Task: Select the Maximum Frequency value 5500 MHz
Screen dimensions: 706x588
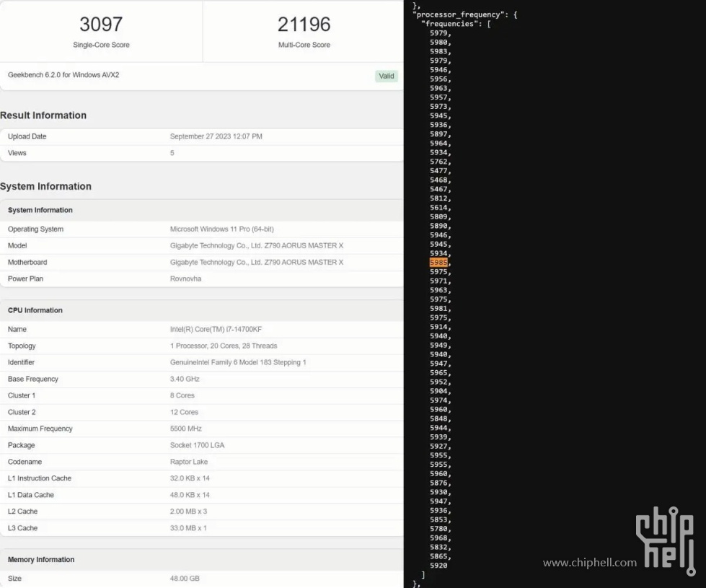Action: 186,429
